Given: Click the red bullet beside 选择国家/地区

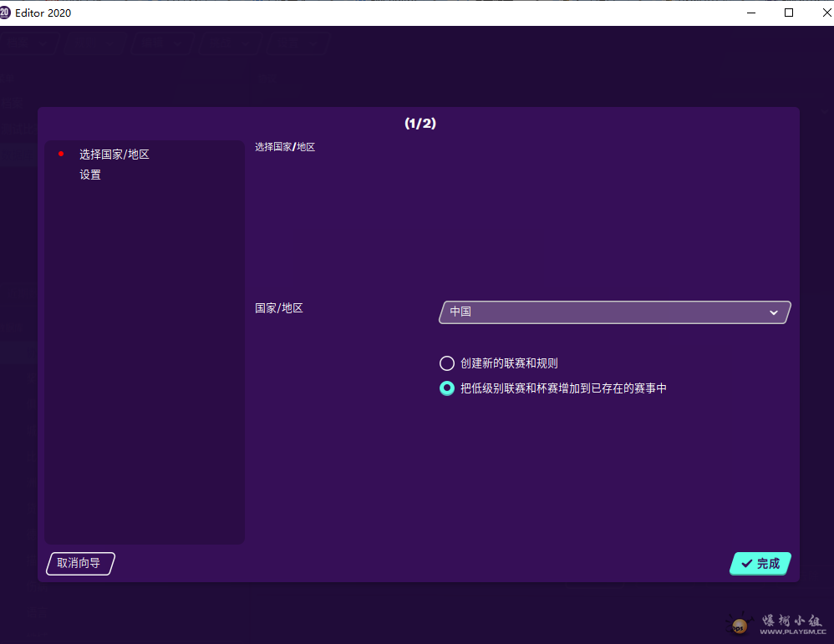Looking at the screenshot, I should click(61, 154).
